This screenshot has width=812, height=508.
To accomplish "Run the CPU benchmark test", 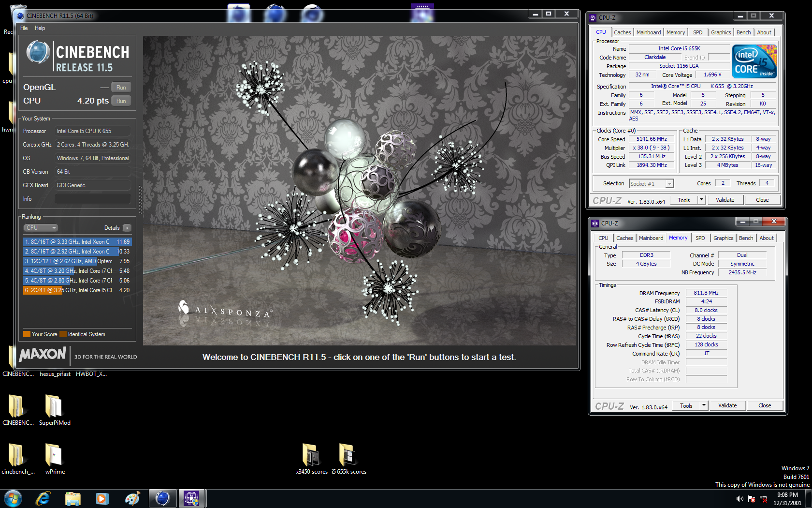I will coord(121,101).
